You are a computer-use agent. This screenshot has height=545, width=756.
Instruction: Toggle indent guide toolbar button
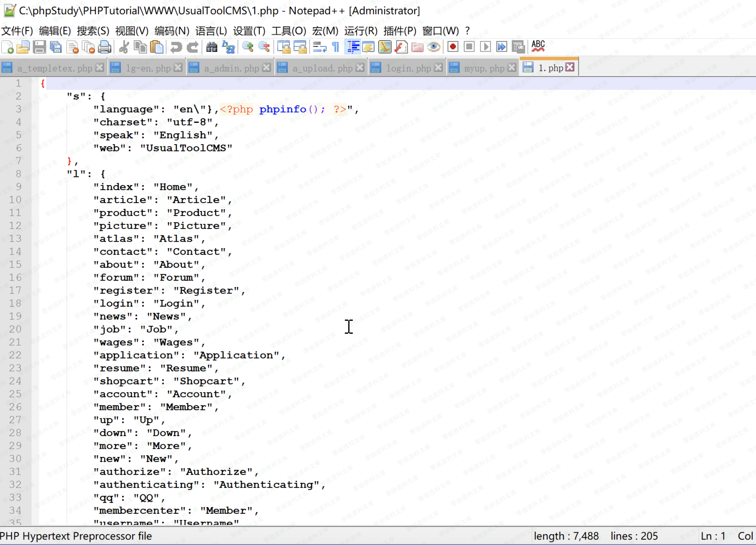[x=353, y=47]
